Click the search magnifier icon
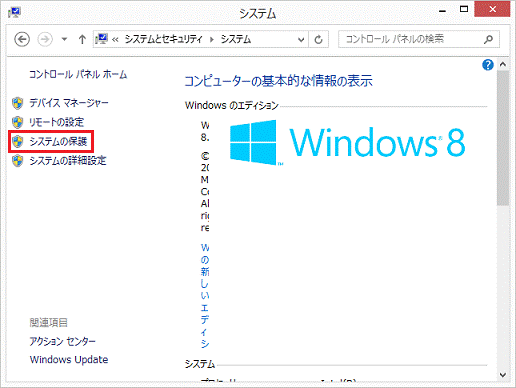Screen dimensions: 516x388 pos(488,39)
